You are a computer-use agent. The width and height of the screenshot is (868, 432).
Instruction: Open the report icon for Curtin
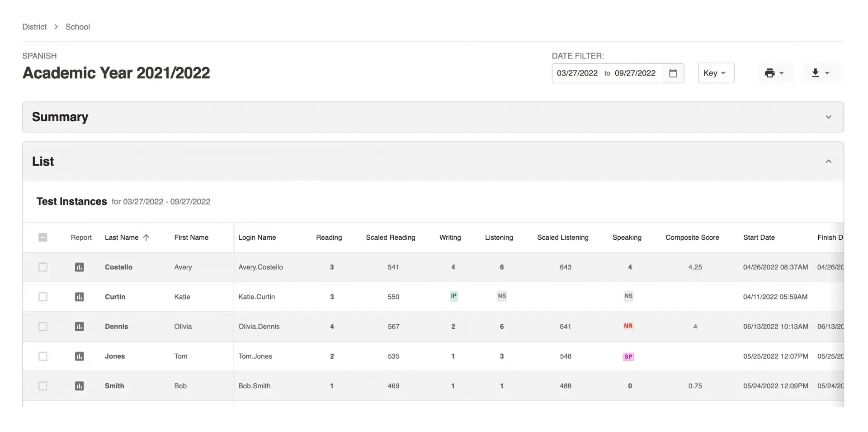pyautogui.click(x=79, y=297)
